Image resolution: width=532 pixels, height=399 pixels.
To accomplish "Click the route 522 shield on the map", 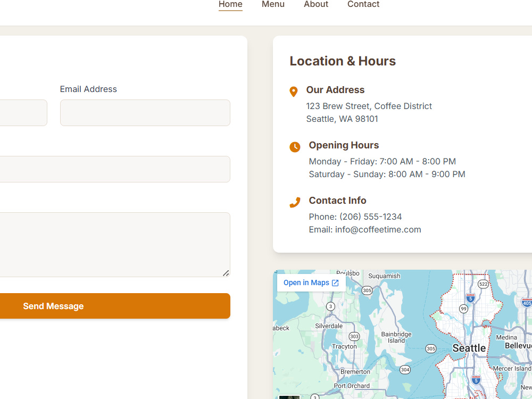I will tap(483, 284).
